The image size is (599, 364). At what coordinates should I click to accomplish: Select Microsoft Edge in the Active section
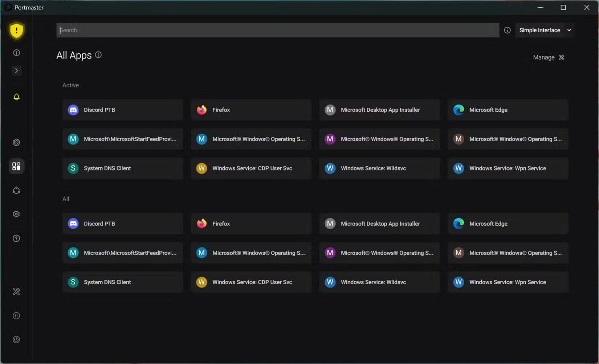tap(508, 110)
